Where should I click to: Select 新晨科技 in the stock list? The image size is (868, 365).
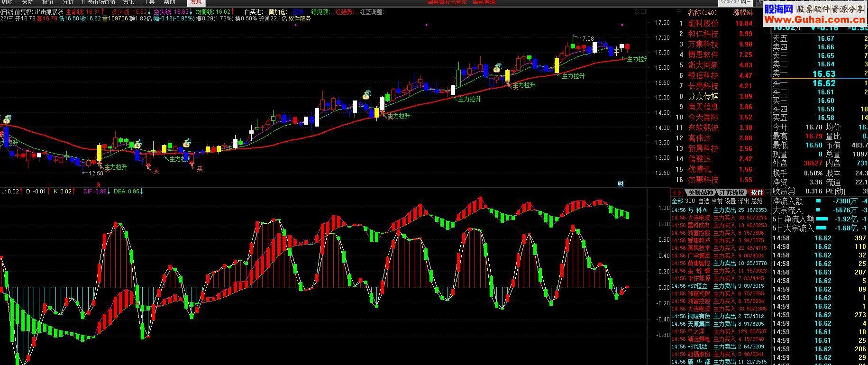pyautogui.click(x=703, y=148)
